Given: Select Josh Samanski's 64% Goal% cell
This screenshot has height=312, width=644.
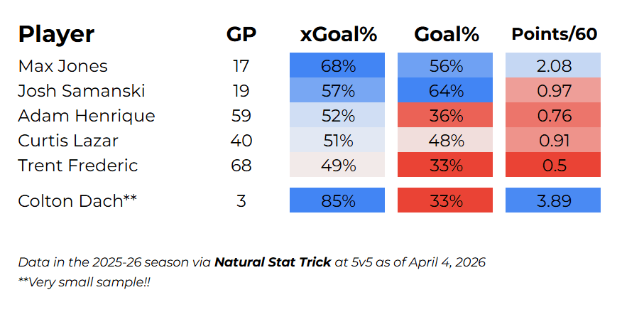Looking at the screenshot, I should 446,91.
